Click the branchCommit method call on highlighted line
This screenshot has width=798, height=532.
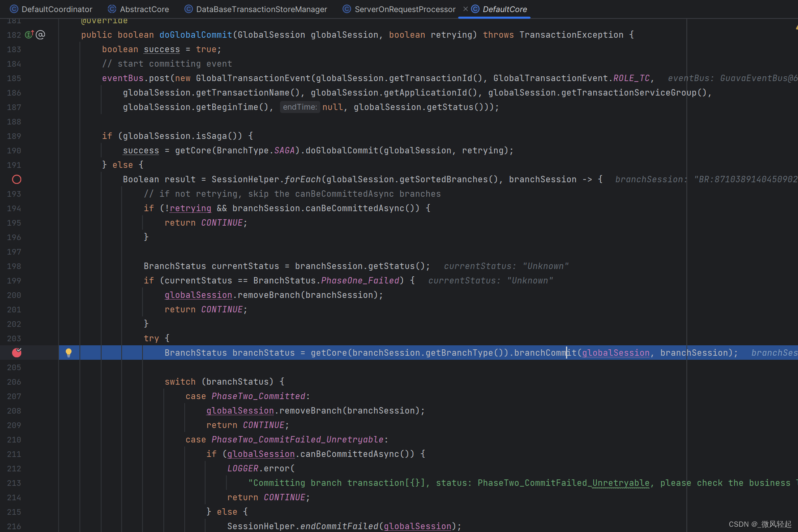[x=545, y=353]
